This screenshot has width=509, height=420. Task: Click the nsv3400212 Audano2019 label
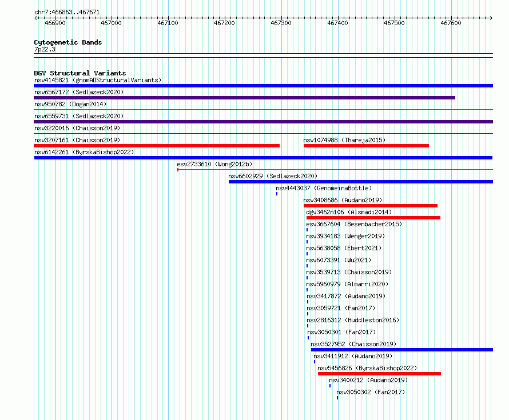point(368,380)
